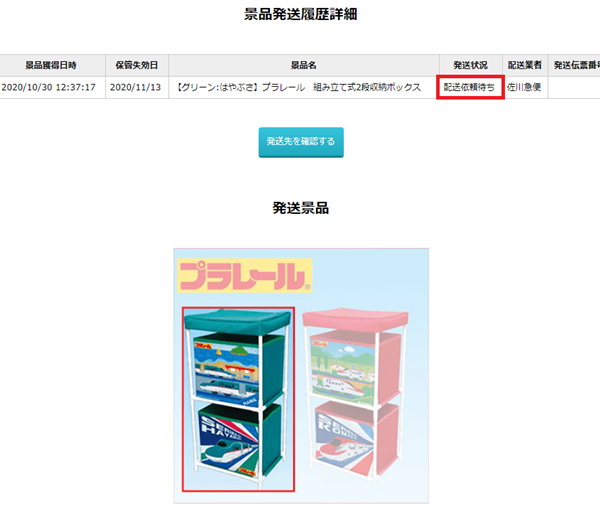Click the 保管失効日 column header
This screenshot has width=600, height=507.
pyautogui.click(x=137, y=65)
